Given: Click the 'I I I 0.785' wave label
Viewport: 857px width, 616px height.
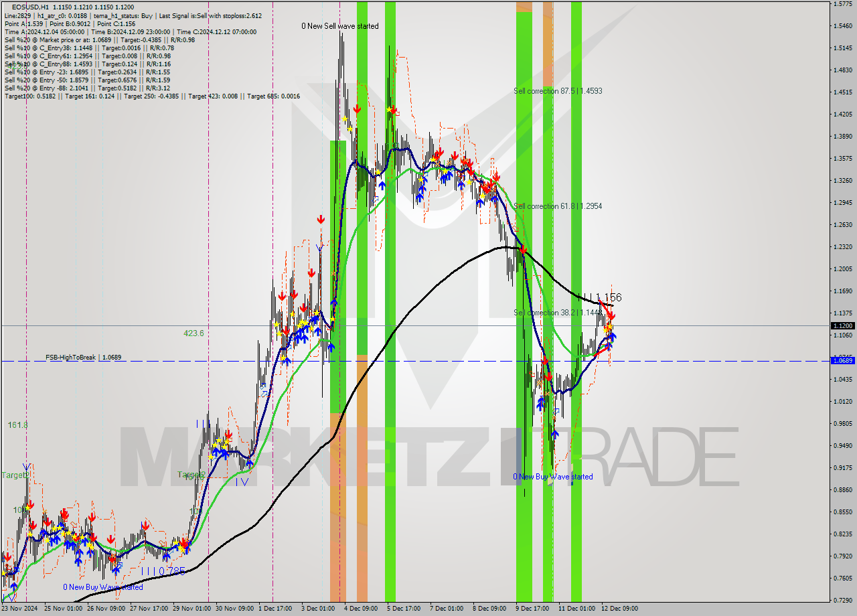Looking at the screenshot, I should (x=163, y=571).
